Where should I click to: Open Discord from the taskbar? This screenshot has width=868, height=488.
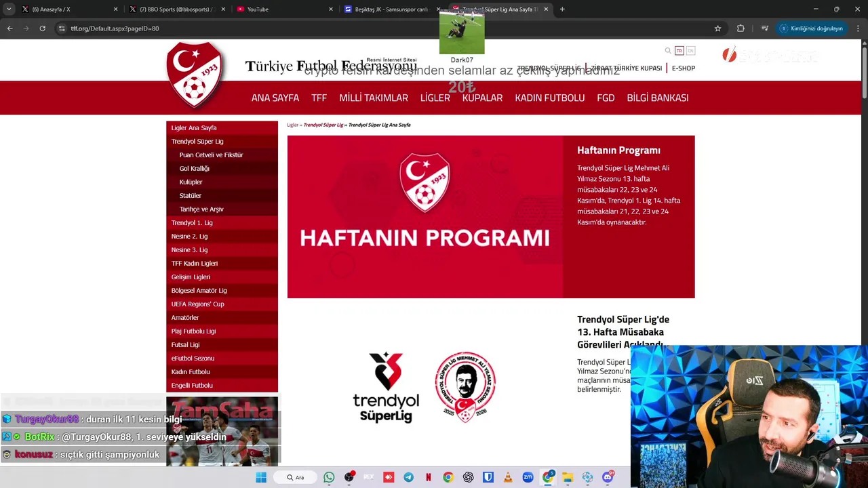click(x=608, y=477)
